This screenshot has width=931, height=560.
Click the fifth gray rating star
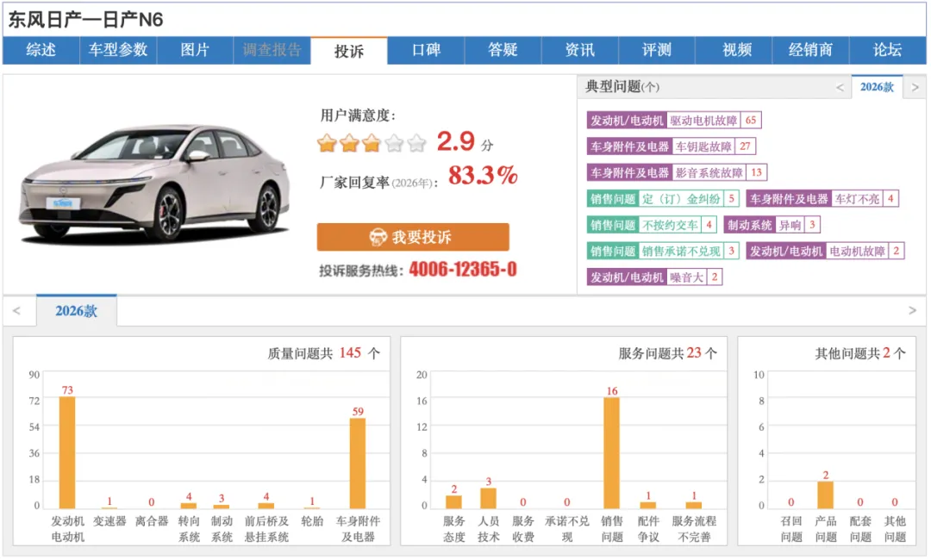pos(417,143)
